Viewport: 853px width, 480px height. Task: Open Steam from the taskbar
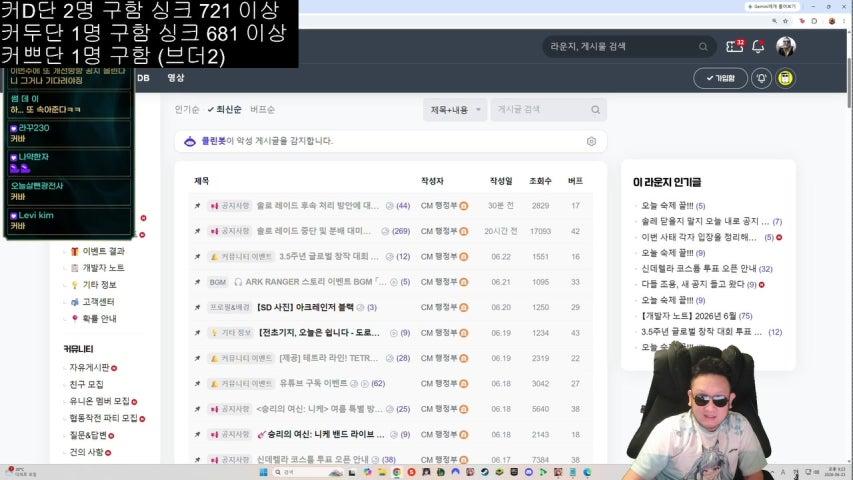click(484, 472)
